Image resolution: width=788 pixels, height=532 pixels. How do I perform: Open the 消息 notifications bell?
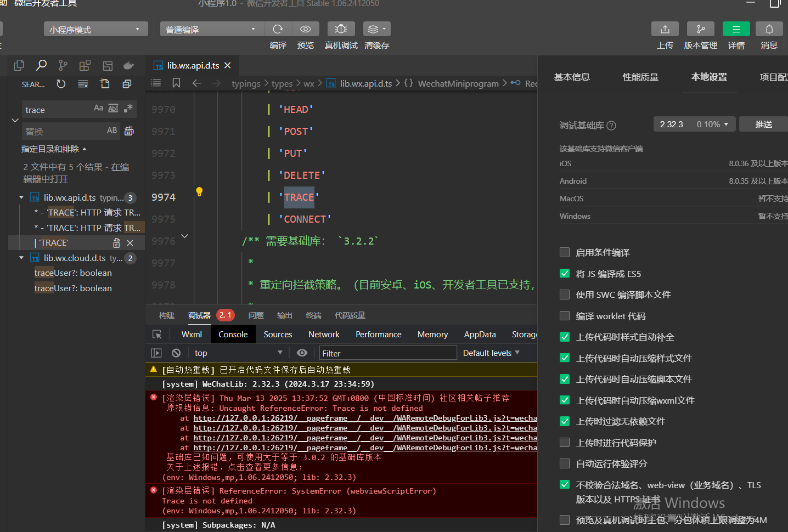click(x=769, y=29)
